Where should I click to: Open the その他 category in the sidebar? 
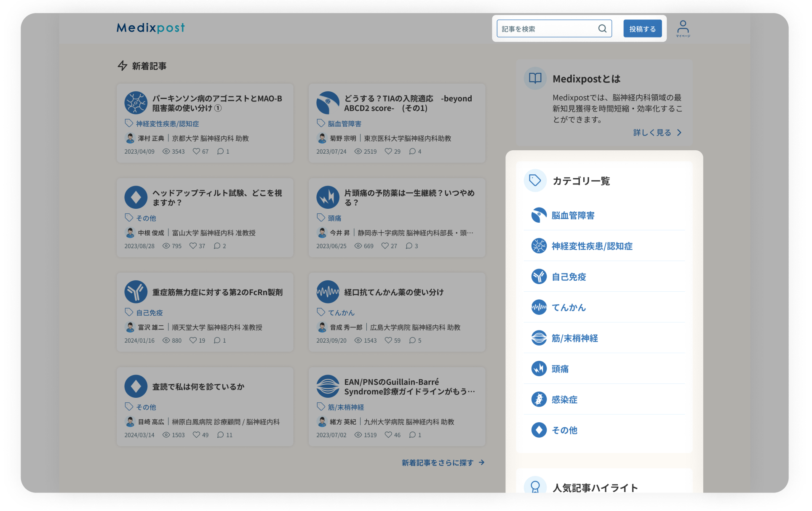564,431
